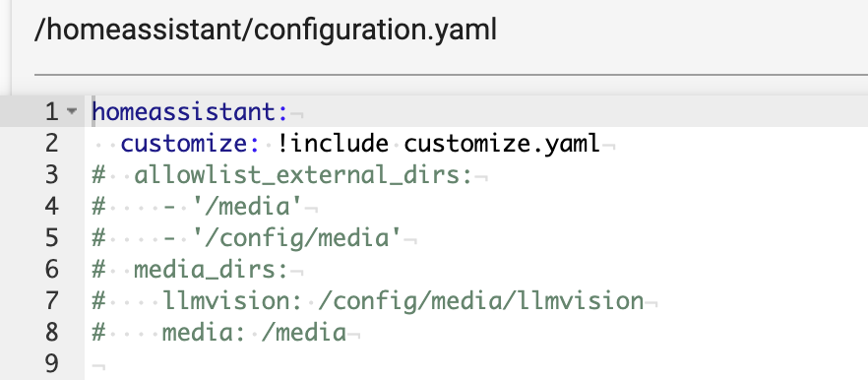Select line number 3 in gutter

[51, 175]
